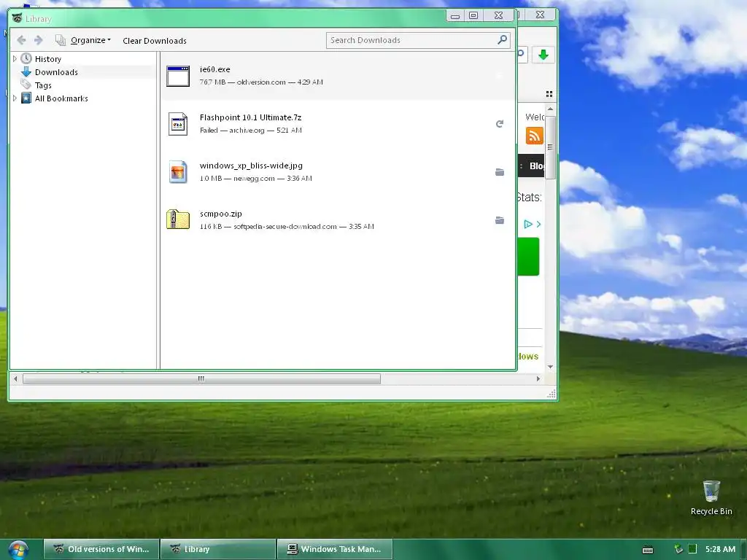Select All Bookmarks in the sidebar
The image size is (747, 560).
click(x=61, y=98)
